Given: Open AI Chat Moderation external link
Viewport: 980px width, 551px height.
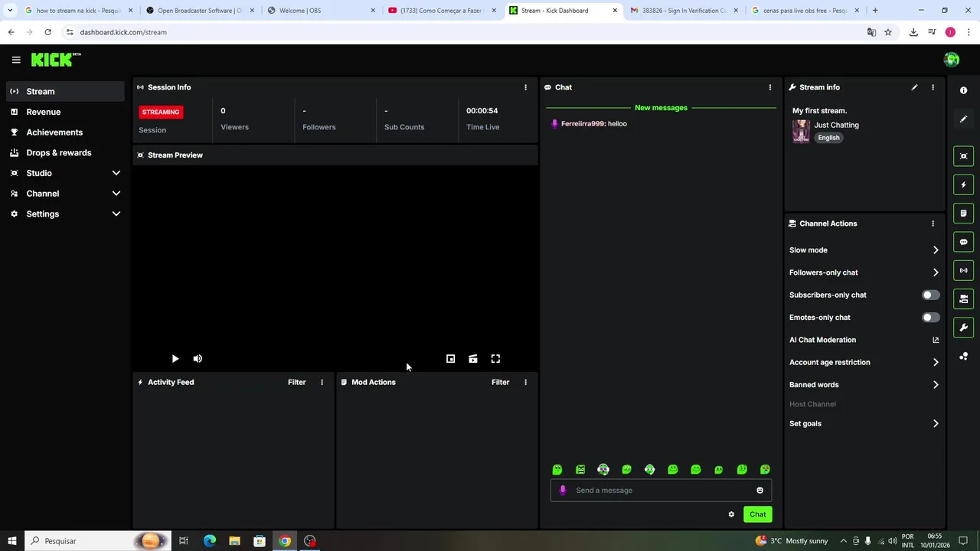Looking at the screenshot, I should (x=936, y=340).
